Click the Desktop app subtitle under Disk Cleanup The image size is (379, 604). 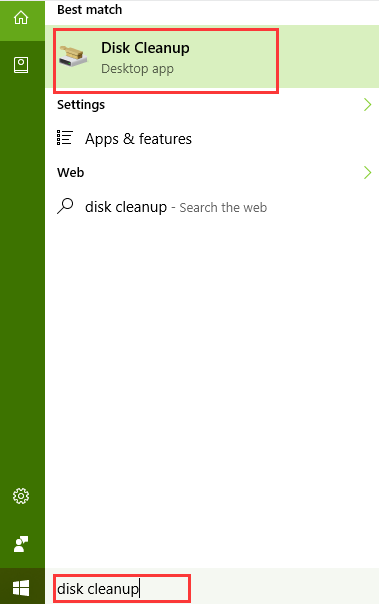coord(137,69)
